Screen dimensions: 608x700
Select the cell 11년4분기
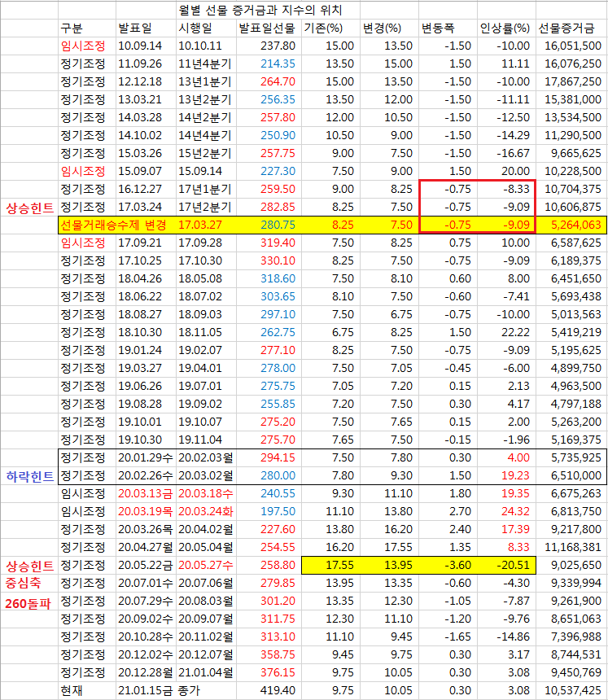point(204,63)
